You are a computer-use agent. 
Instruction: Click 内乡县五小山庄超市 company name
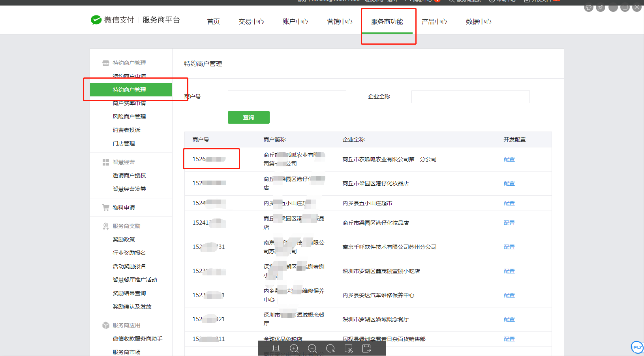(367, 203)
